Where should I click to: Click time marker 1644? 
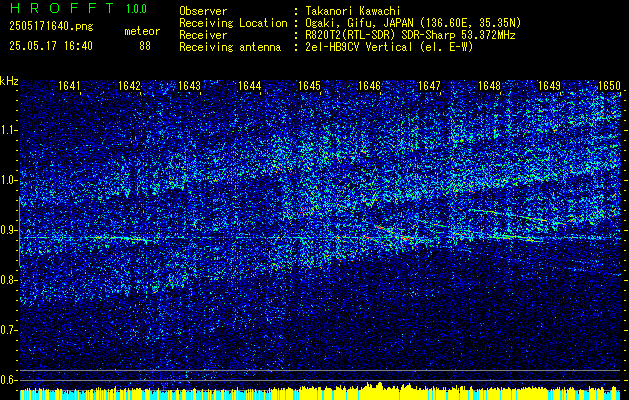tap(250, 86)
